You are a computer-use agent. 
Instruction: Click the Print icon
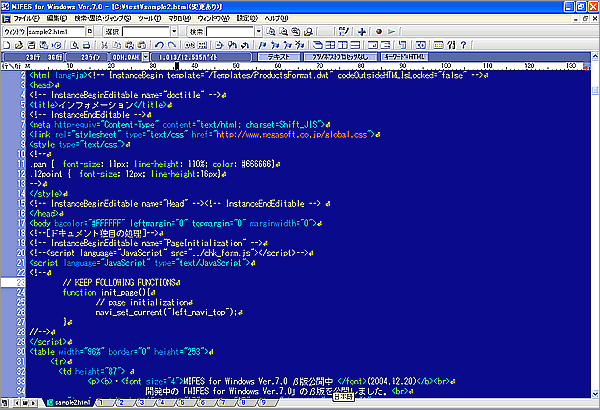[x=87, y=45]
